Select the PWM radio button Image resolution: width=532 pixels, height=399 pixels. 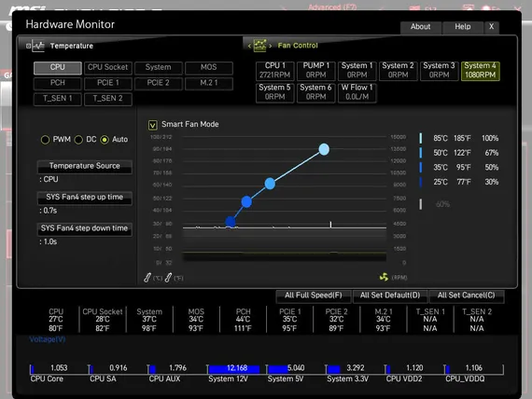[x=45, y=140]
